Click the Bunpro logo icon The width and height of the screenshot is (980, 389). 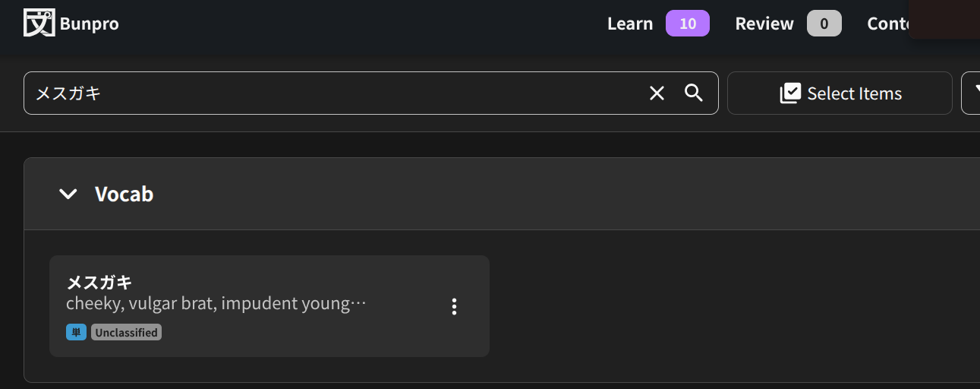pos(39,23)
